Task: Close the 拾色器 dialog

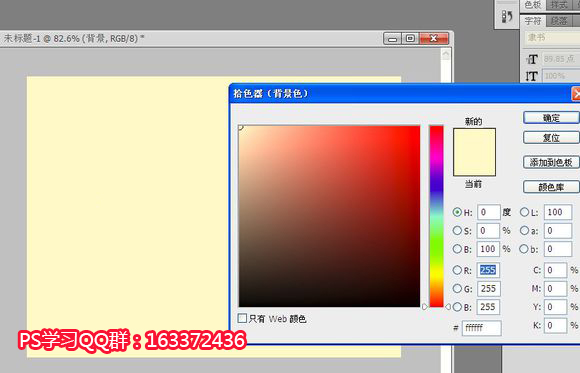Action: [x=576, y=93]
